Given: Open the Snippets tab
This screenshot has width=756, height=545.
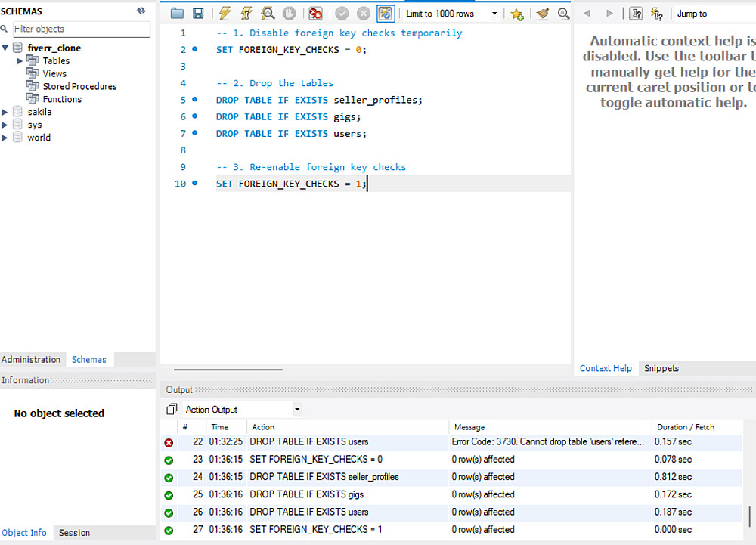Looking at the screenshot, I should (x=661, y=369).
